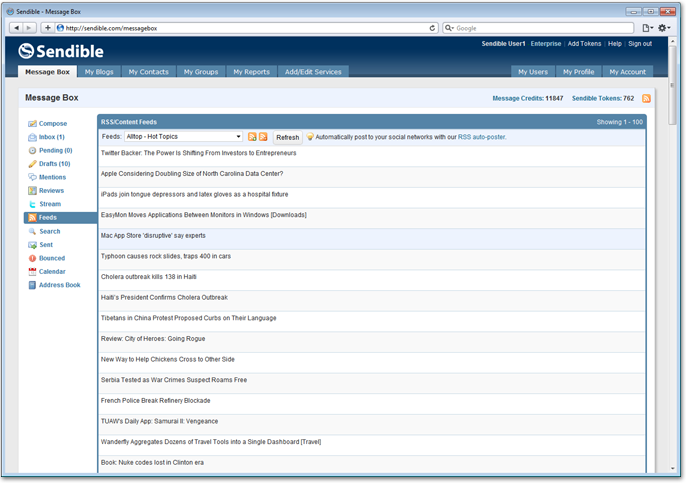Click the Refresh button
The height and width of the screenshot is (485, 690).
287,138
